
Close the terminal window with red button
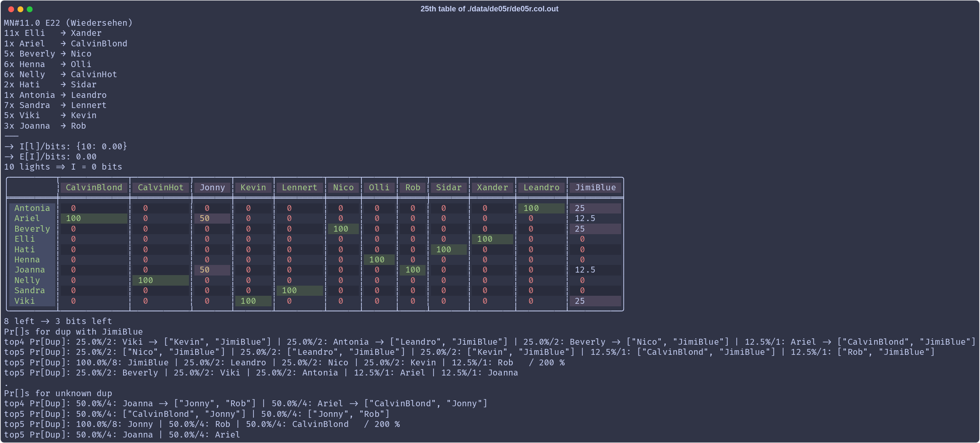click(11, 9)
